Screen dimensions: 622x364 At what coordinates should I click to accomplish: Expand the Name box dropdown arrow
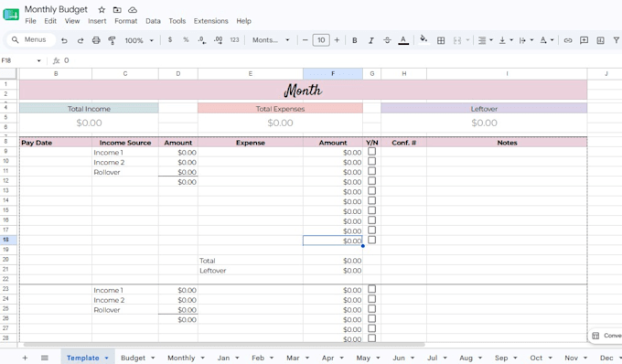point(38,60)
